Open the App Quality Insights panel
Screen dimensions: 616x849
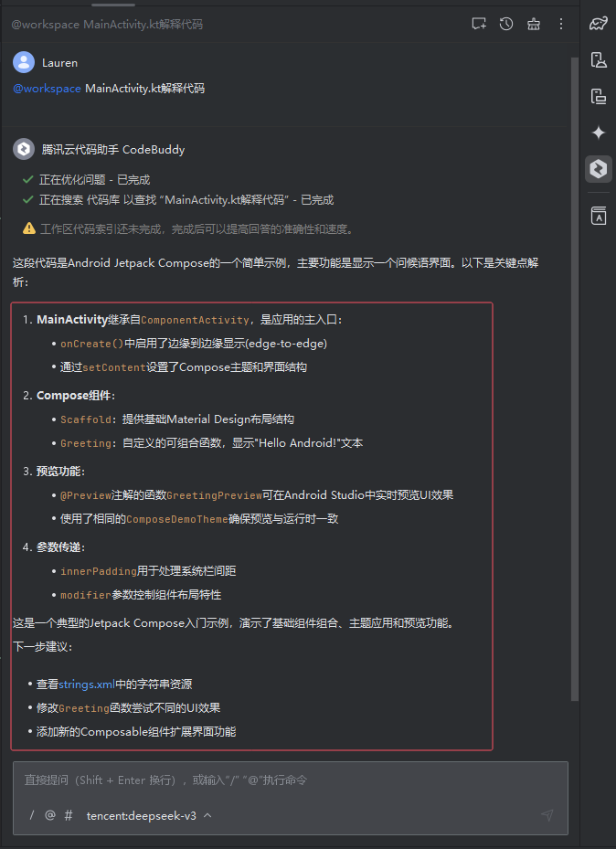click(x=598, y=216)
